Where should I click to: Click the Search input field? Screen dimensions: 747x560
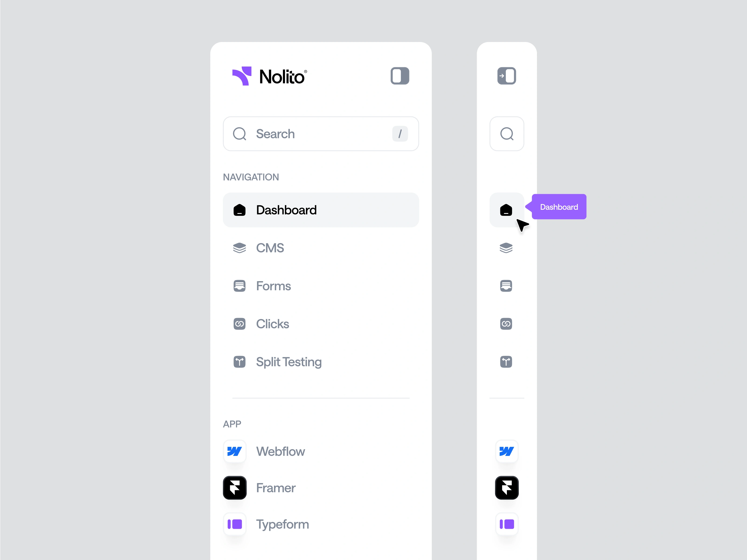point(321,134)
